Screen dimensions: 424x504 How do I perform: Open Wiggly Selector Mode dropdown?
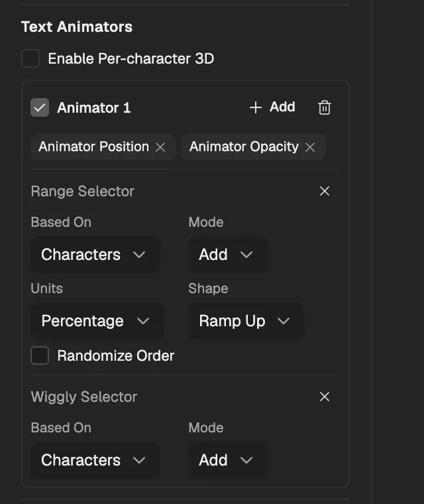click(x=228, y=460)
